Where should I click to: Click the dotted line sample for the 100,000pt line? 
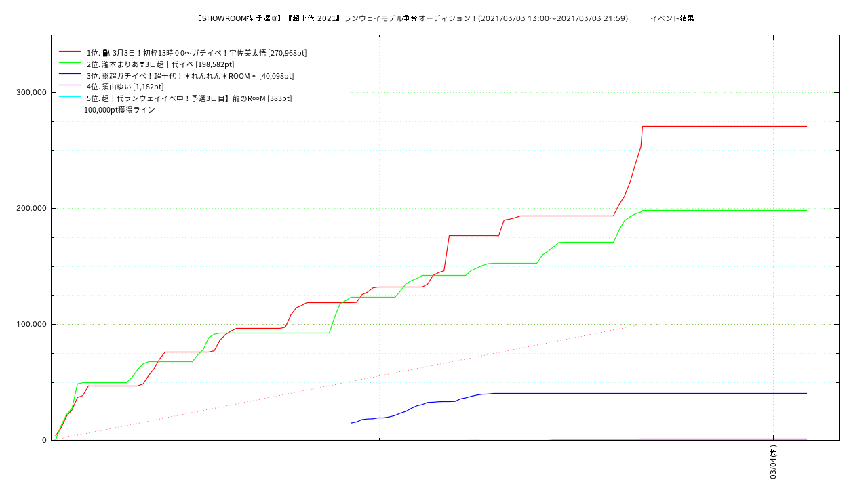point(70,108)
